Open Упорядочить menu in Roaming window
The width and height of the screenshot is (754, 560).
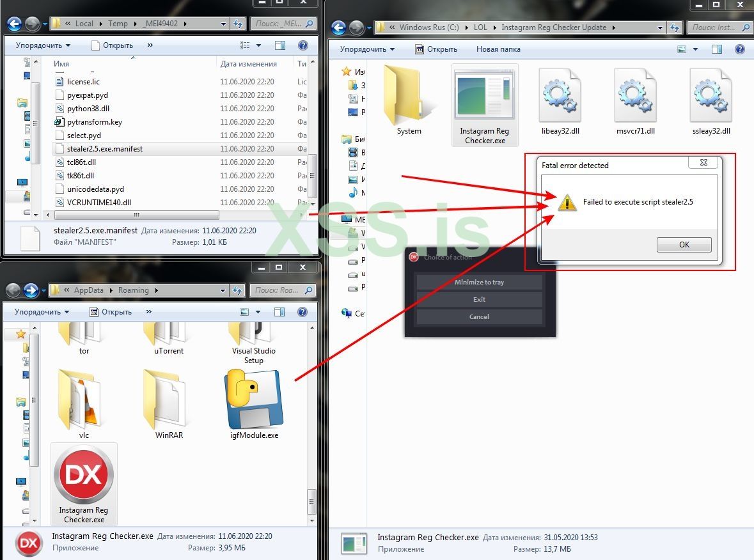pyautogui.click(x=42, y=311)
